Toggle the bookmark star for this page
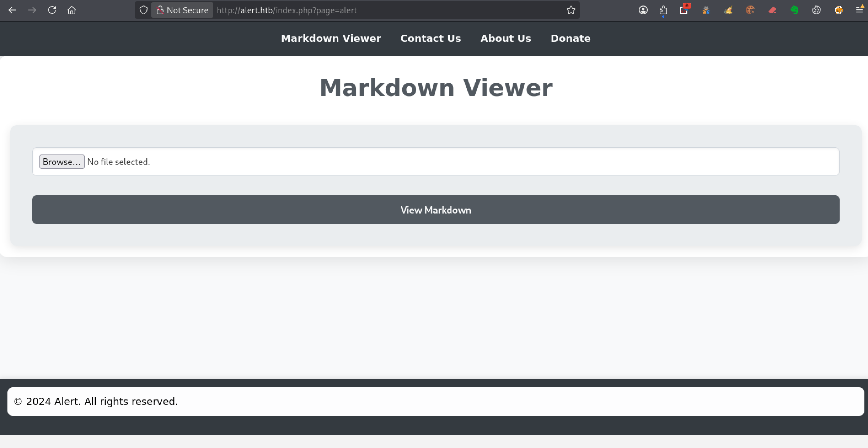The width and height of the screenshot is (868, 448). tap(571, 10)
